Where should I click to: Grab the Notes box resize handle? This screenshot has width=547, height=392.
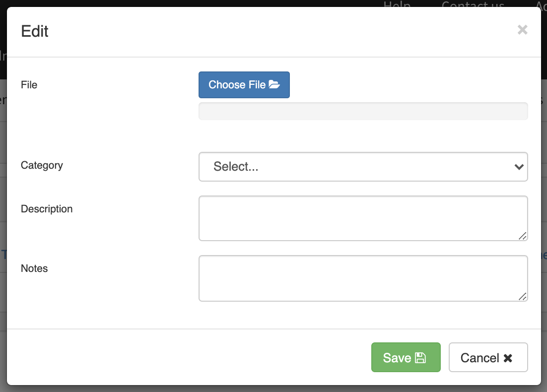(522, 296)
